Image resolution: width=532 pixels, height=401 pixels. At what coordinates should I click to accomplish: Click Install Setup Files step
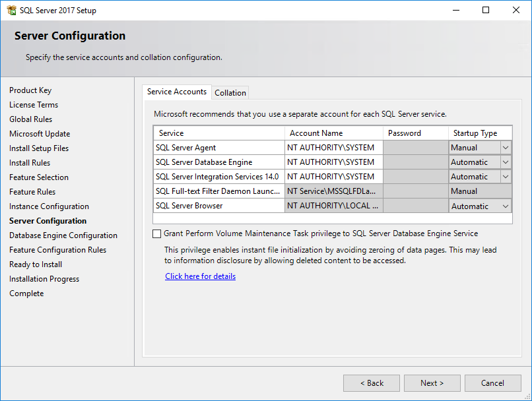39,148
